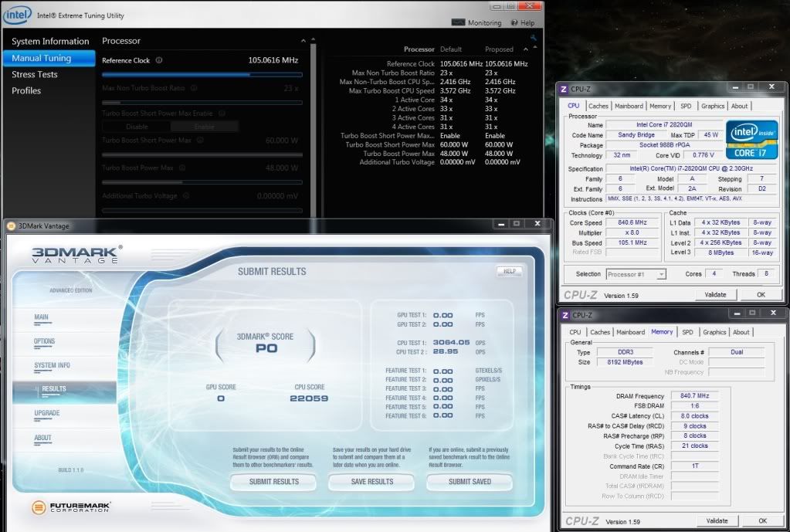
Task: Click the CAS# Latency value 8.0 clocks
Action: [695, 416]
